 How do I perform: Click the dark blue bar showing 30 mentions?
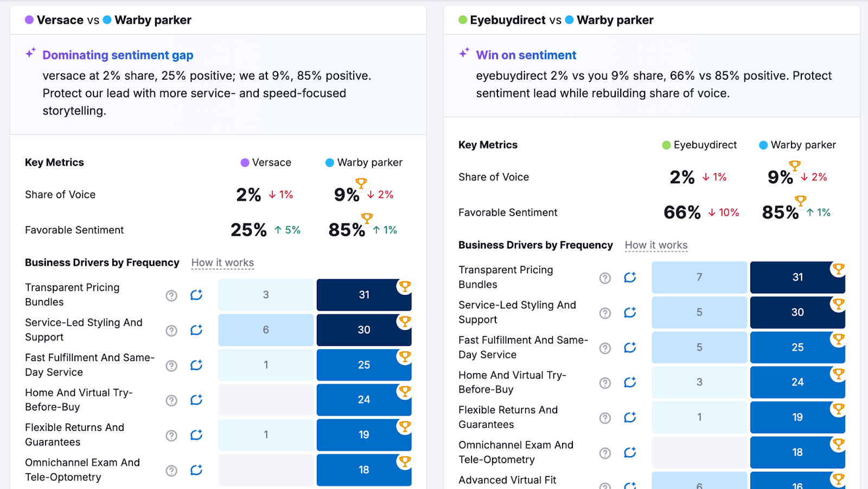[363, 330]
